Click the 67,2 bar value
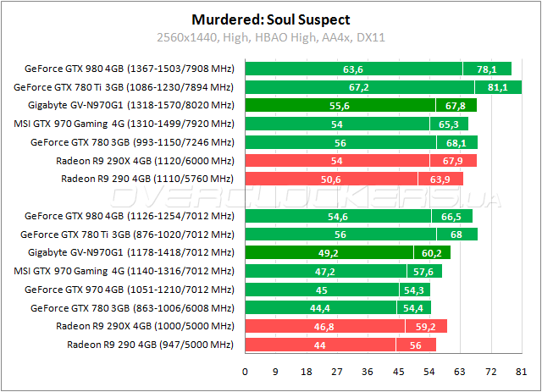The height and width of the screenshot is (392, 542). coord(359,87)
